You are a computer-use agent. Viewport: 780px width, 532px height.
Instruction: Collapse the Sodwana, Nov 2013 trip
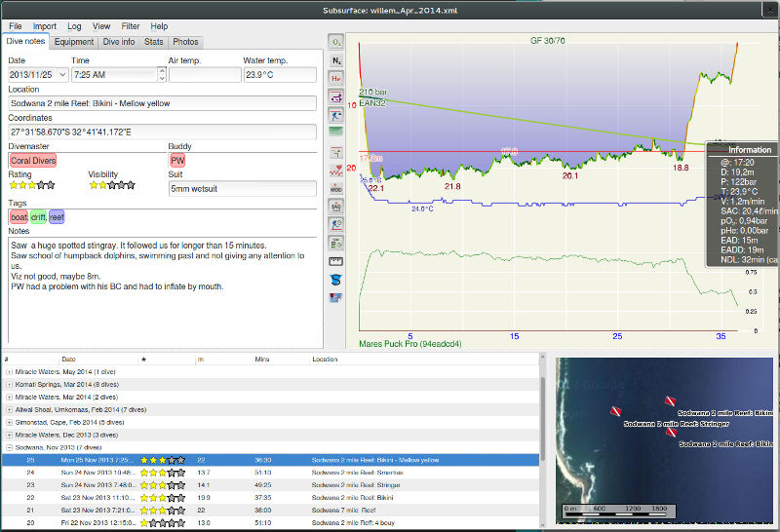pos(9,447)
